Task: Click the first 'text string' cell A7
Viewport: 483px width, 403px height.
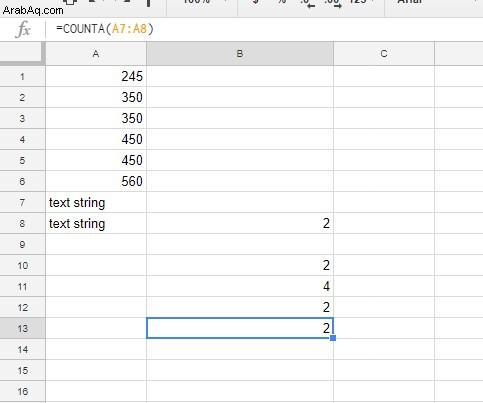Action: point(96,202)
